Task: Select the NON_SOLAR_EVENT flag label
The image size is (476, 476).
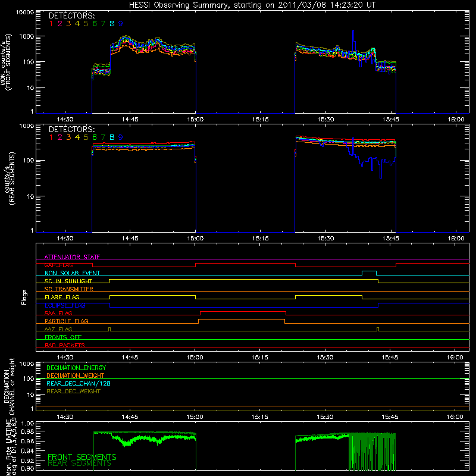Action: click(x=72, y=273)
